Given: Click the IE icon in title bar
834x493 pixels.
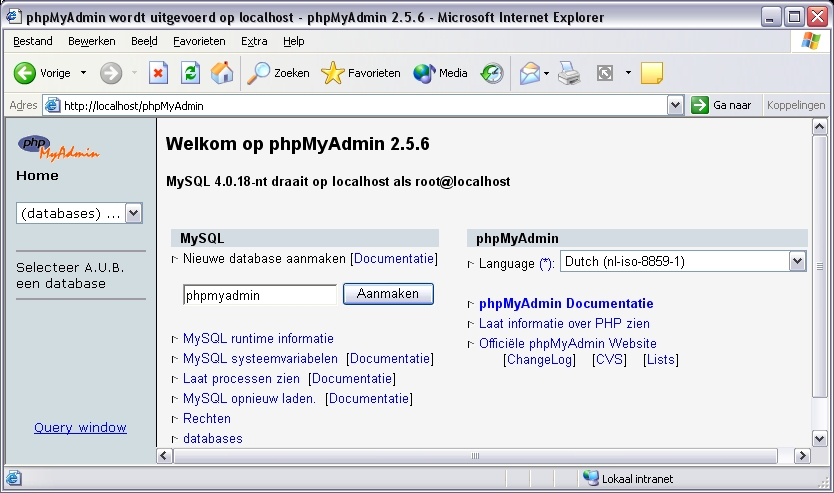Looking at the screenshot, I should (x=14, y=16).
